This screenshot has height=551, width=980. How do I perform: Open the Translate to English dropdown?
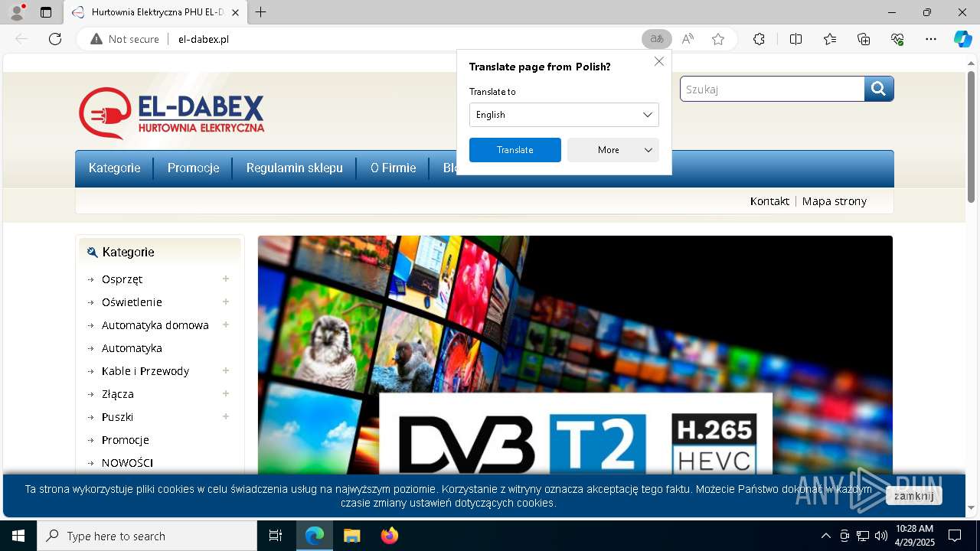563,115
